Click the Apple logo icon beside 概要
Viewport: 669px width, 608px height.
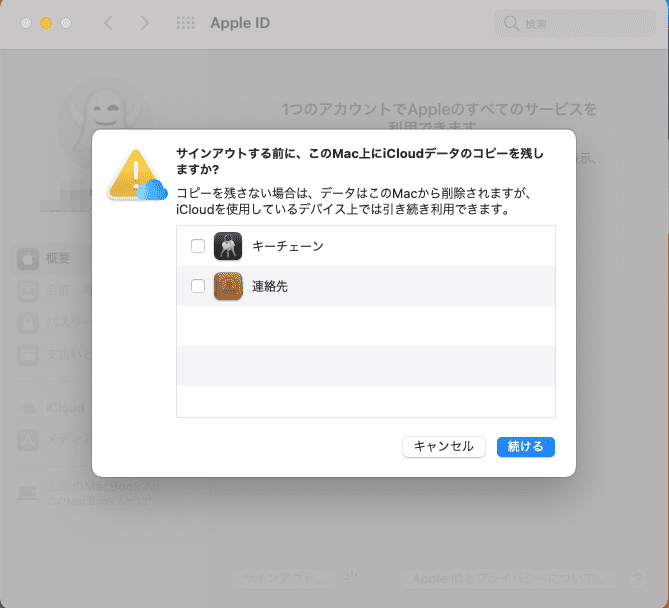28,259
